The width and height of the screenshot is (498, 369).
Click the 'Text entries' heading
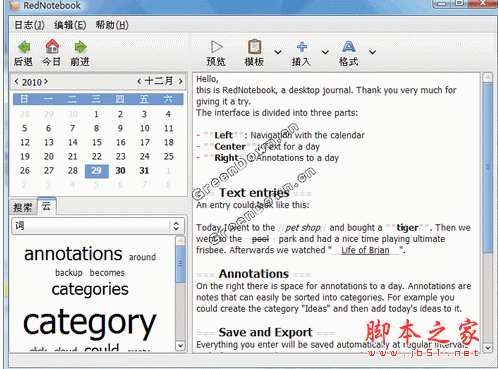point(254,193)
